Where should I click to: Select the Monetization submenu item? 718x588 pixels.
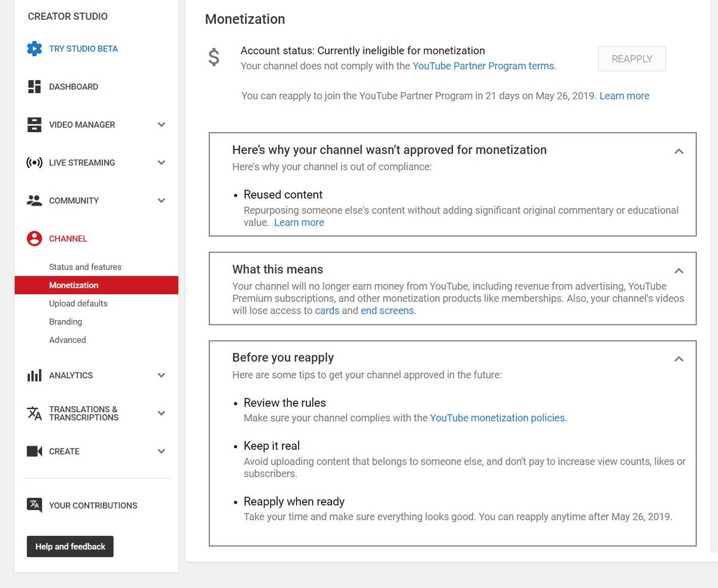96,285
